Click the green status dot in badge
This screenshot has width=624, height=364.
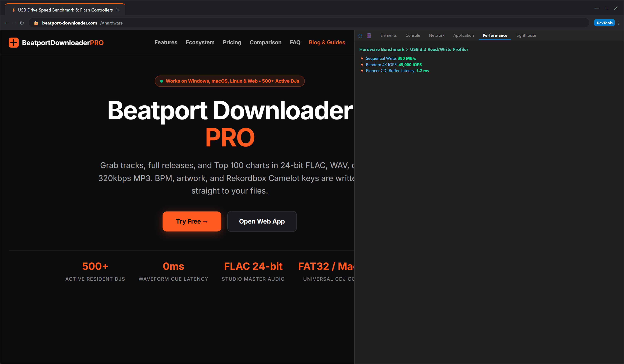click(161, 81)
